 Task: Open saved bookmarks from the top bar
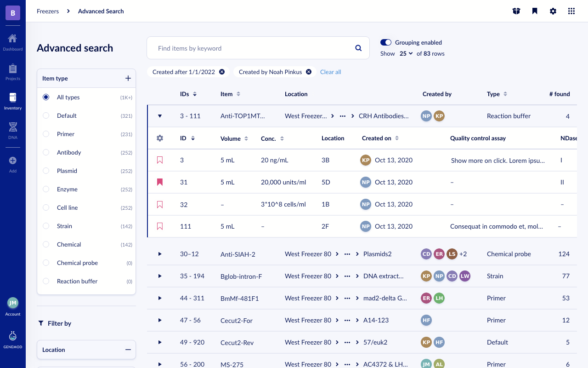(x=535, y=11)
